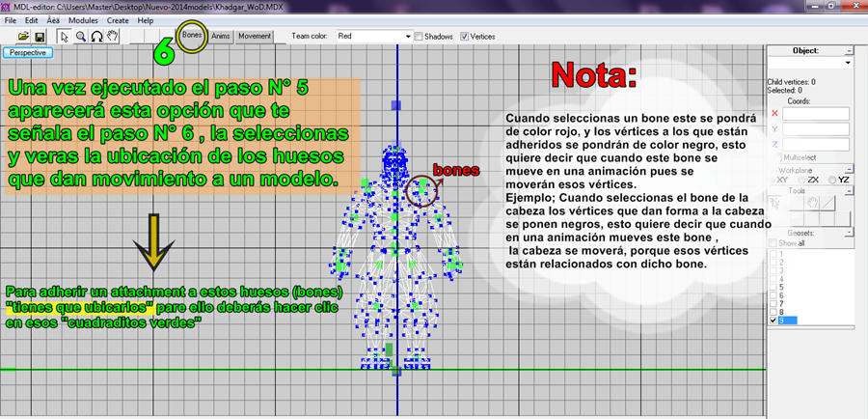Screen dimensions: 868x419
Task: Pick the hand move tool in the Tools panel
Action: click(x=813, y=203)
